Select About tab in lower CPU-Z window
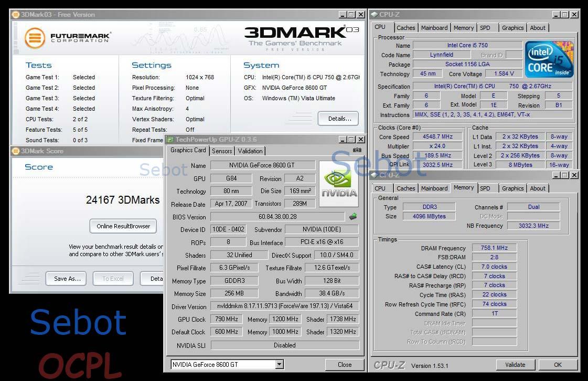Screen dimensions: 588x381 point(537,188)
